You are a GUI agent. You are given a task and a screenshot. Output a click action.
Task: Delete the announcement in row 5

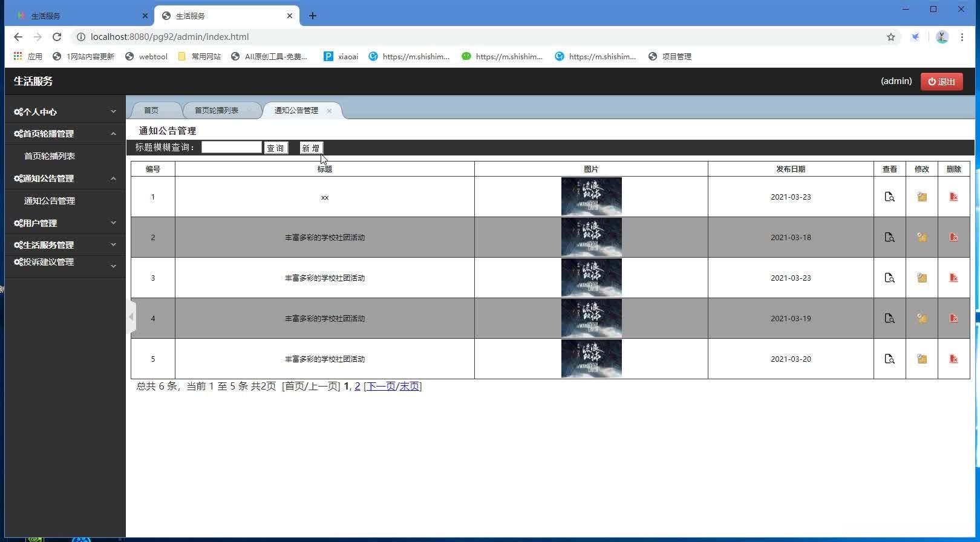953,359
